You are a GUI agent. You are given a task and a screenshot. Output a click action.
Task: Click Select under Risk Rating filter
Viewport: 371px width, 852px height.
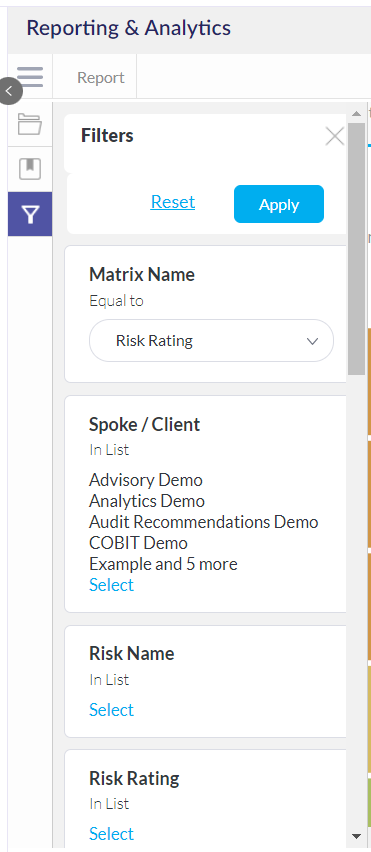[x=111, y=834]
